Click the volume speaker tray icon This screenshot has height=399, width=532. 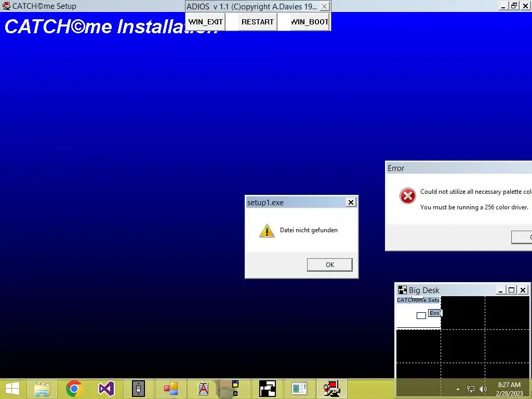click(x=483, y=389)
